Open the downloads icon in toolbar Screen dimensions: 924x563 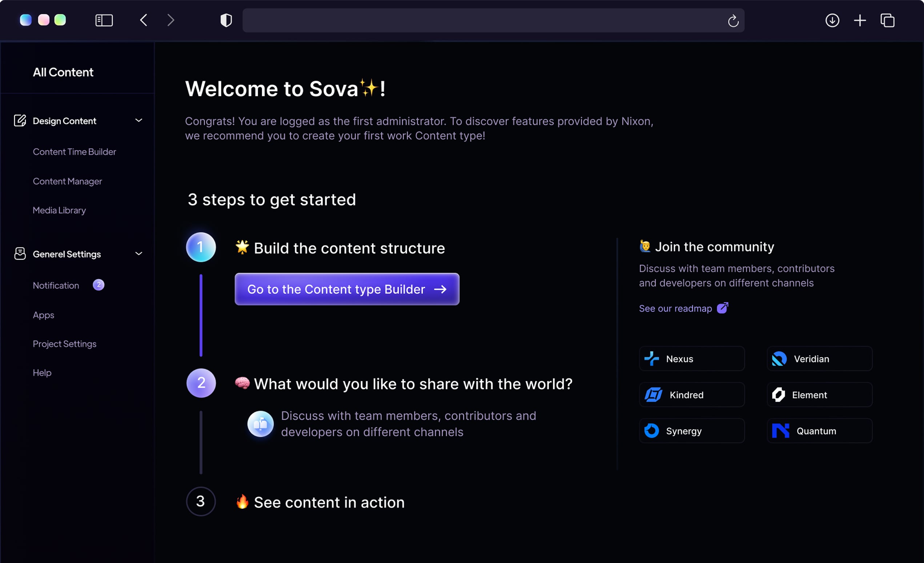(832, 20)
